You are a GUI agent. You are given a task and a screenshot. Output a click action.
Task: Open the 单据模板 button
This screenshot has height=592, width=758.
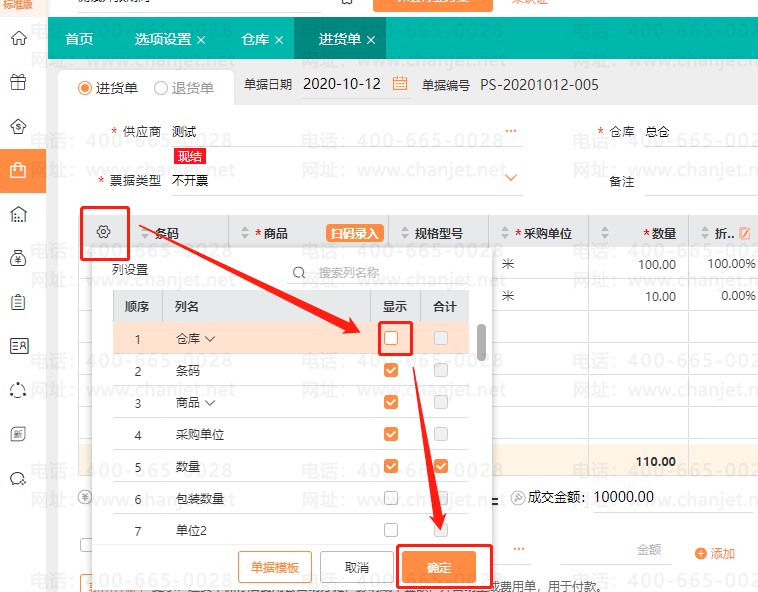point(275,567)
